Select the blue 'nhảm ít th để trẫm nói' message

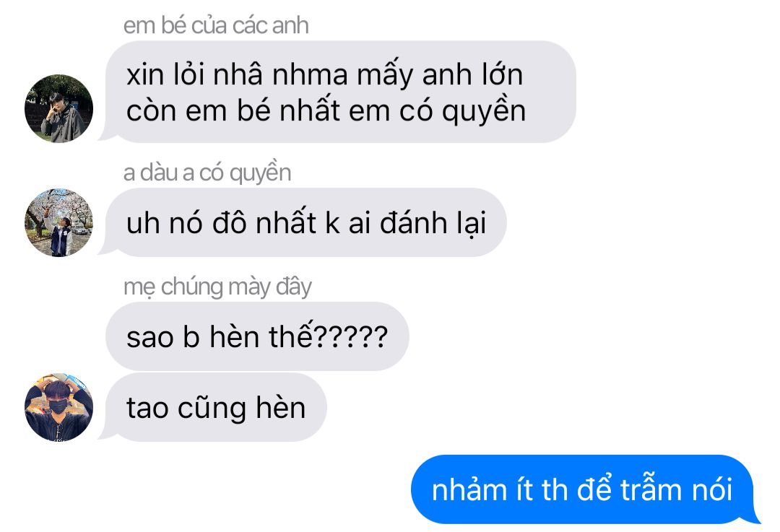(583, 489)
